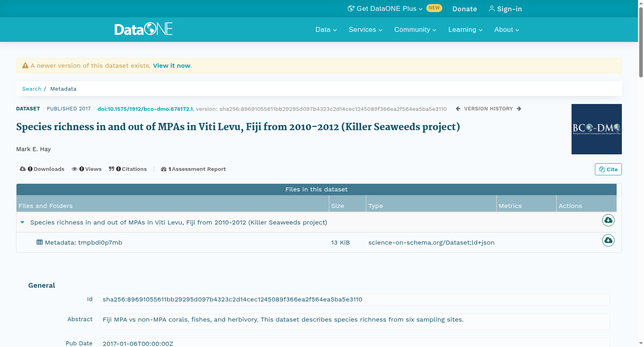Expand the Services menu
644x347 pixels.
click(x=365, y=29)
